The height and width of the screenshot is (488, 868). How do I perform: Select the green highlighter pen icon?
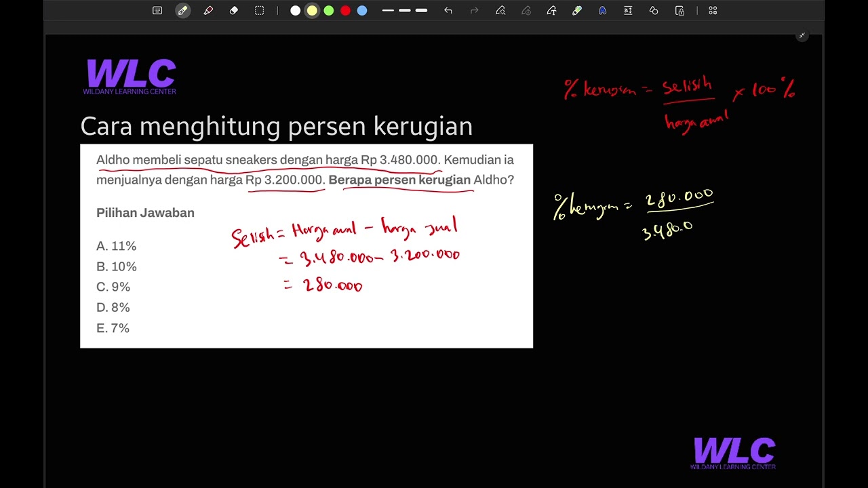(x=577, y=10)
